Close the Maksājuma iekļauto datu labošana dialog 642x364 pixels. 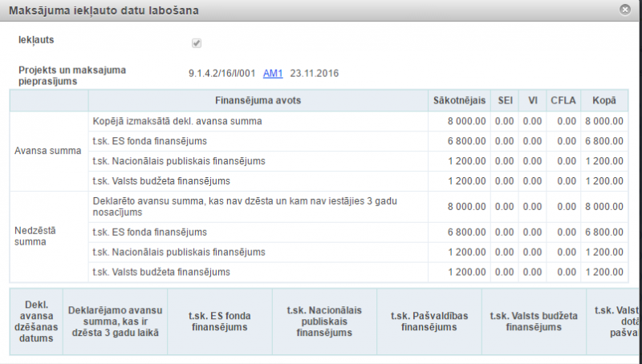[x=624, y=10]
